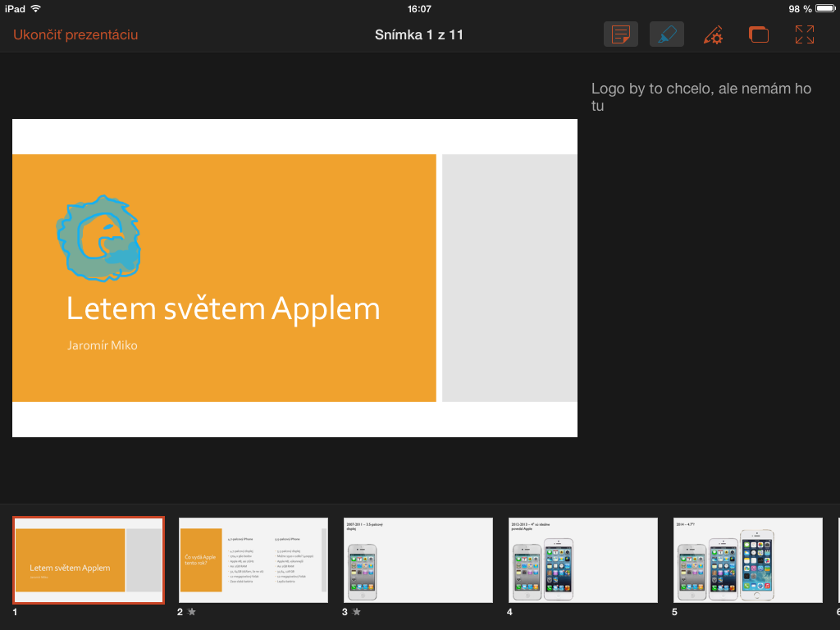Tap the blue scribbled logo on slide
Viewport: 840px width, 630px height.
98,235
